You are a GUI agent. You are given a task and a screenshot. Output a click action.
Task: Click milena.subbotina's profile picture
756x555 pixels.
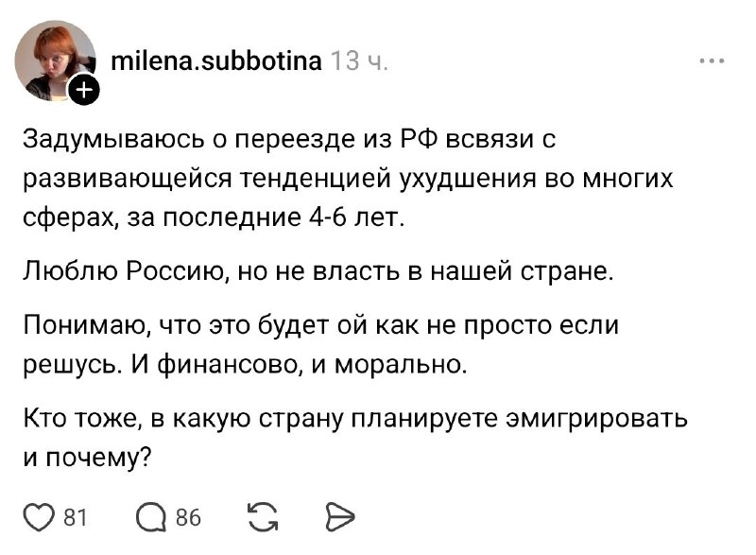(52, 57)
